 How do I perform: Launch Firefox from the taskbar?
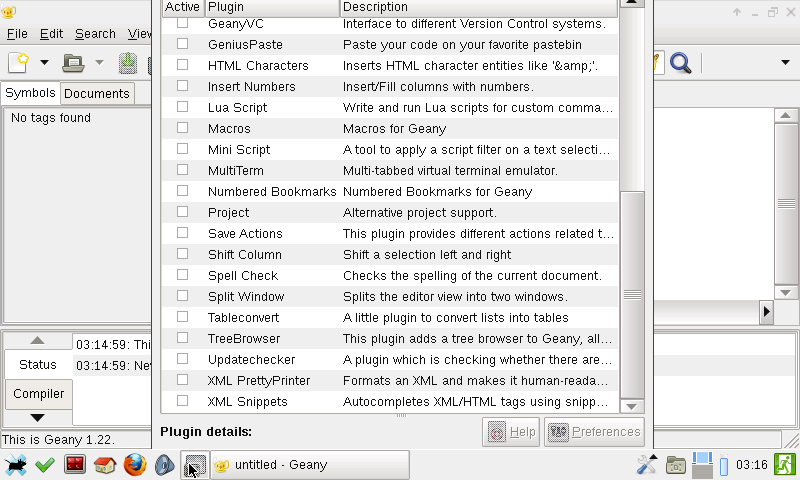[134, 465]
